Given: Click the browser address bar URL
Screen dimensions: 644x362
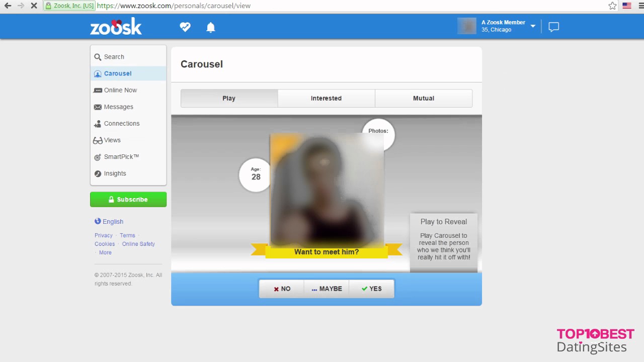Looking at the screenshot, I should click(x=174, y=6).
